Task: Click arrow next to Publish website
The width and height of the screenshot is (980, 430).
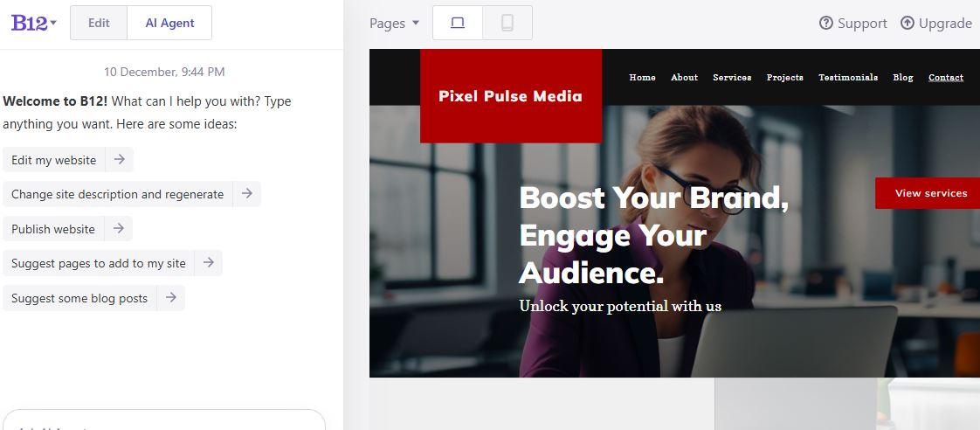Action: click(x=119, y=229)
